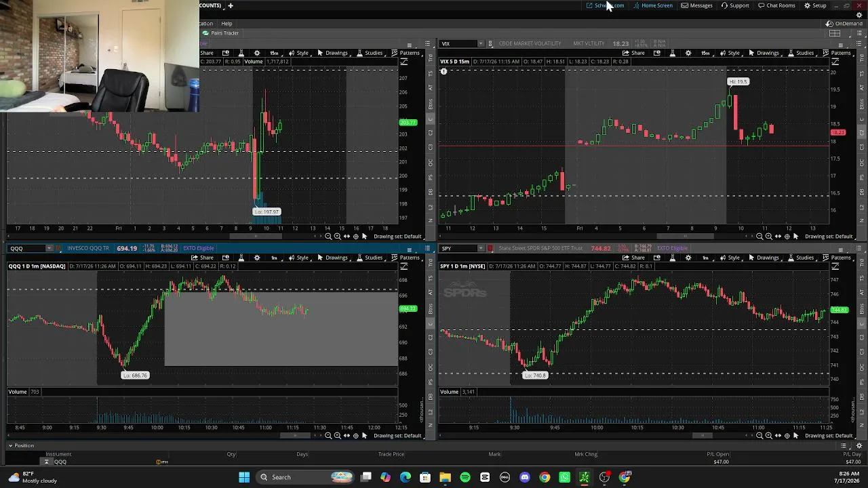Pick pointer tool below QQQ chart
Viewport: 868px width, 488px height.
point(364,436)
